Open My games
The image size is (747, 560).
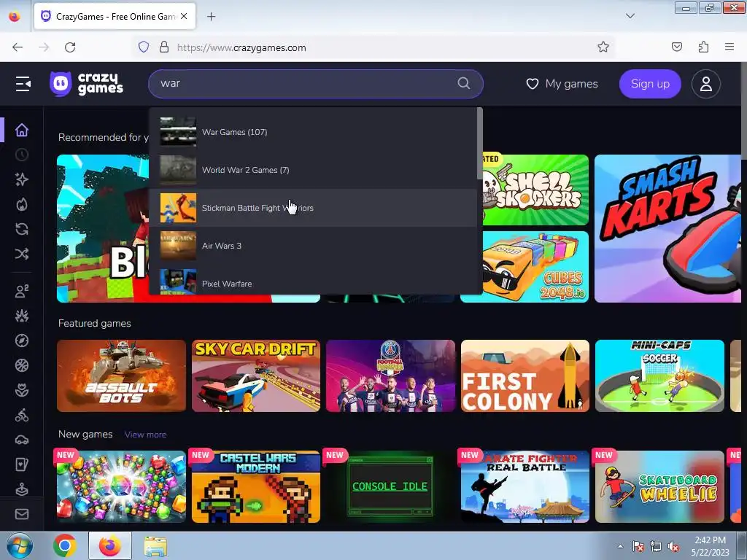tap(562, 84)
